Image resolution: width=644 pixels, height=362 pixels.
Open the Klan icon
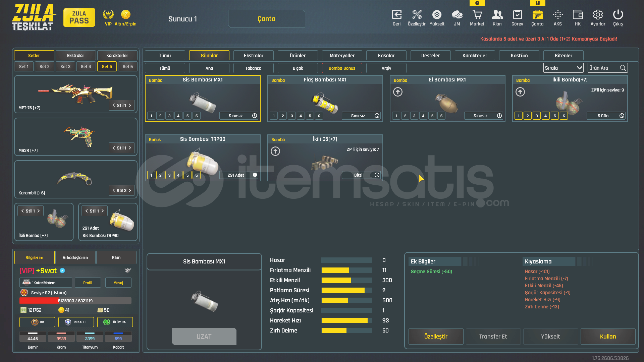click(x=497, y=15)
